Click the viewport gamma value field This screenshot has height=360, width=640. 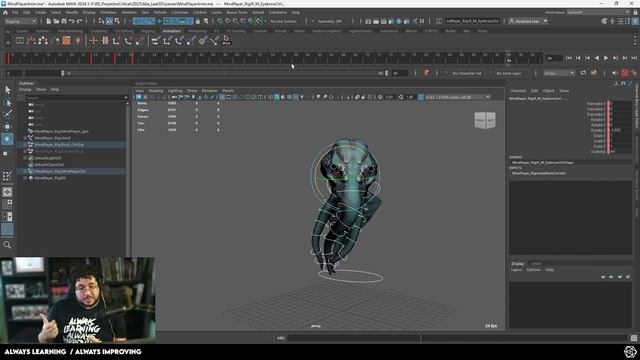(410, 97)
